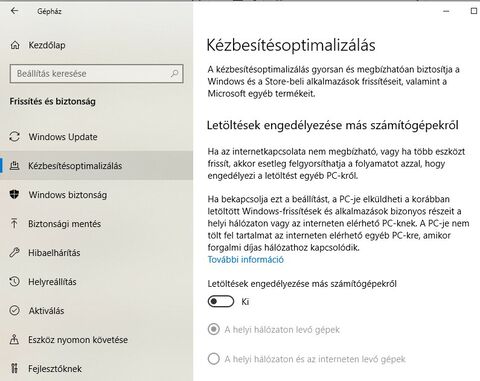This screenshot has height=381, width=480.
Task: Click the Windows biztonság shield icon
Action: point(14,194)
